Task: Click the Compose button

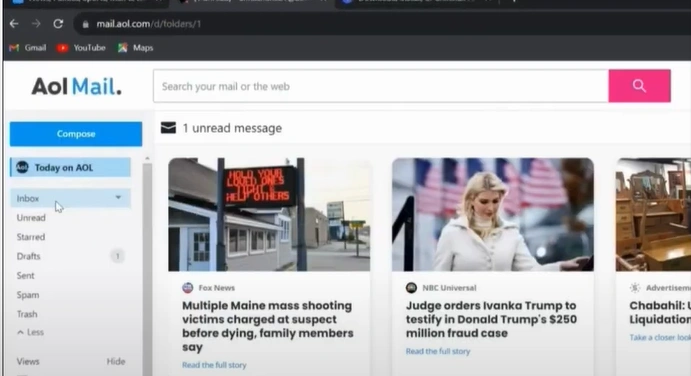Action: pos(76,134)
